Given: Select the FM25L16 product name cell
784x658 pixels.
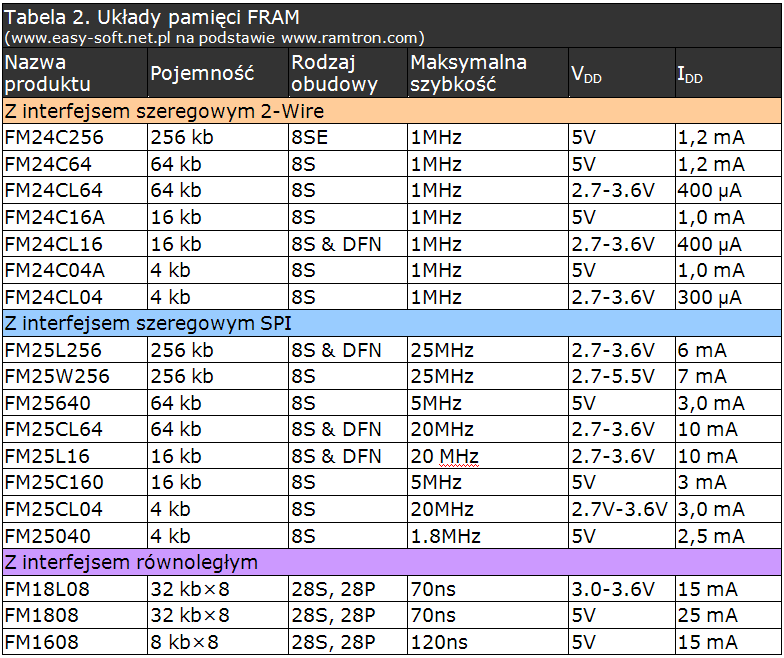Looking at the screenshot, I should click(74, 456).
